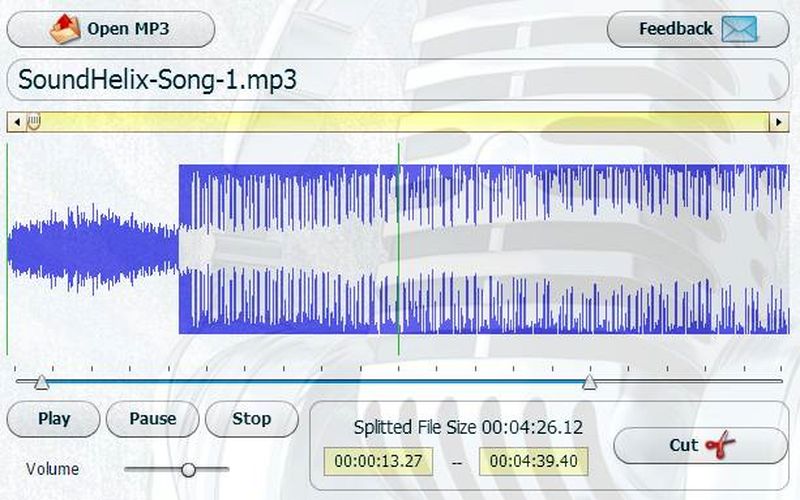800x500 pixels.
Task: Click the Splitted File Size 00:04:26.12 text
Action: point(468,427)
